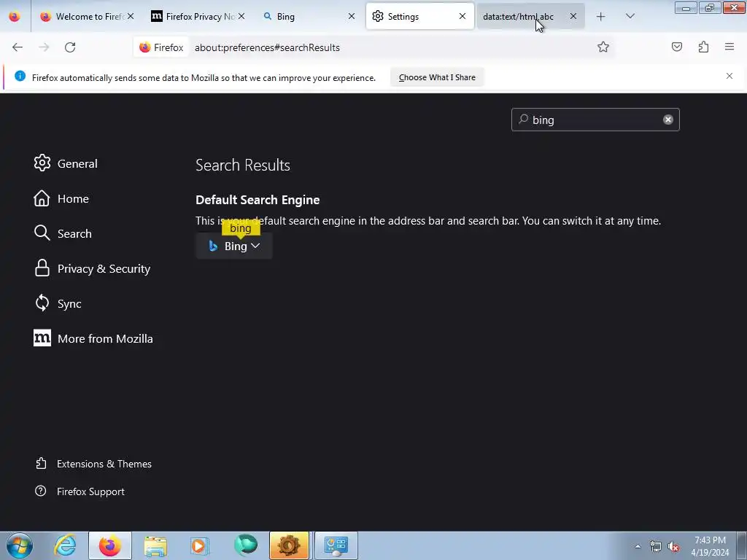The image size is (747, 560).
Task: Click the Firefox identity icon in address bar
Action: [x=161, y=47]
